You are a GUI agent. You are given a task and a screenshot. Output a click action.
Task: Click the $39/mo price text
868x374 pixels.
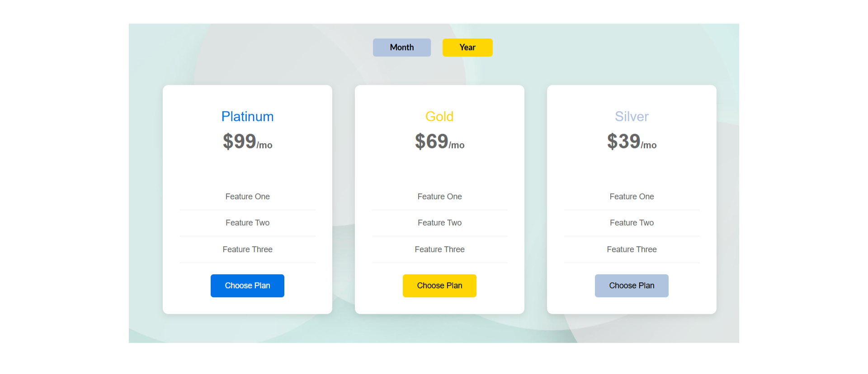[632, 142]
